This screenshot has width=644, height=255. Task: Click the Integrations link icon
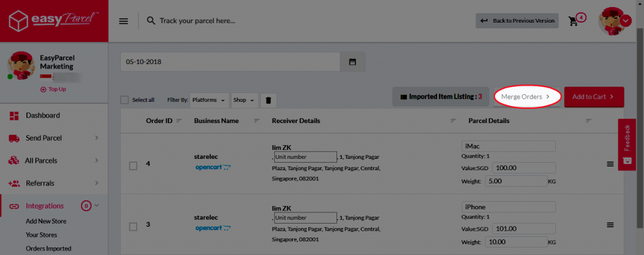tap(14, 206)
